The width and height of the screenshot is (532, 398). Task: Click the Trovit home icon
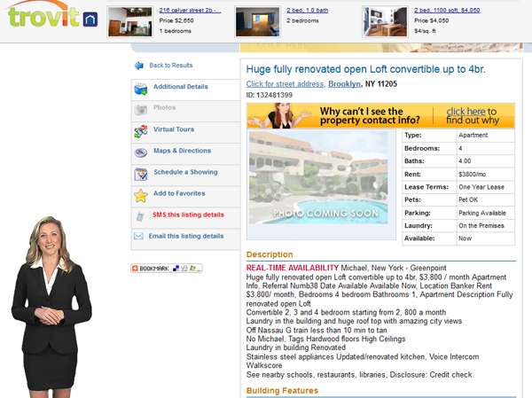90,19
